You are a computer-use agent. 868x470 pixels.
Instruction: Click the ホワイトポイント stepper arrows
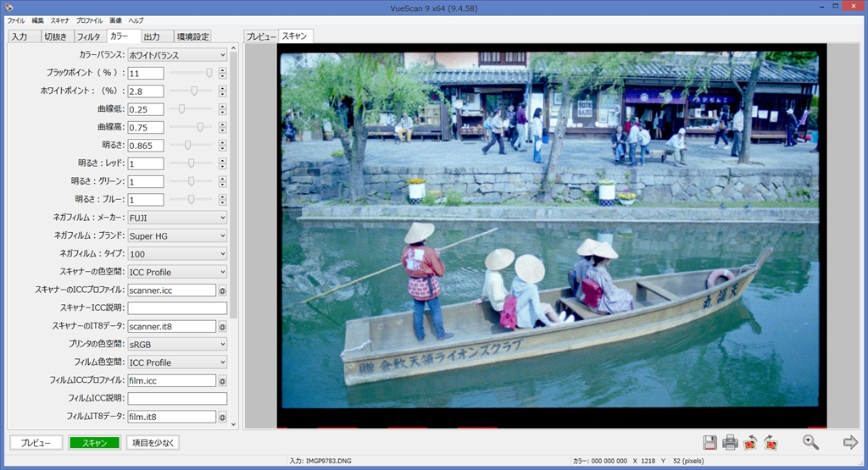(x=222, y=91)
